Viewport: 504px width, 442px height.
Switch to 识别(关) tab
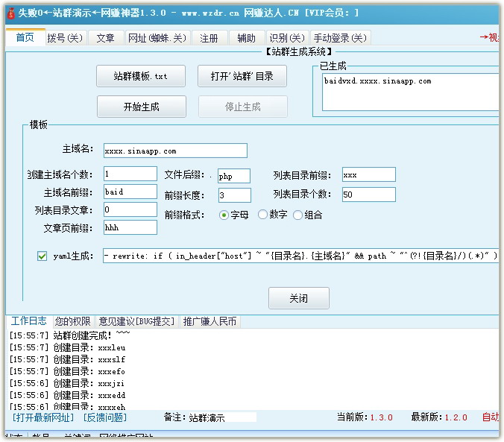[287, 38]
